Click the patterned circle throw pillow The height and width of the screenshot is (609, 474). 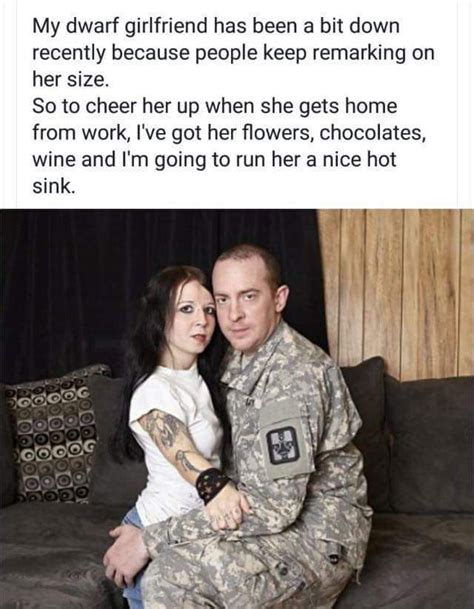point(51,437)
